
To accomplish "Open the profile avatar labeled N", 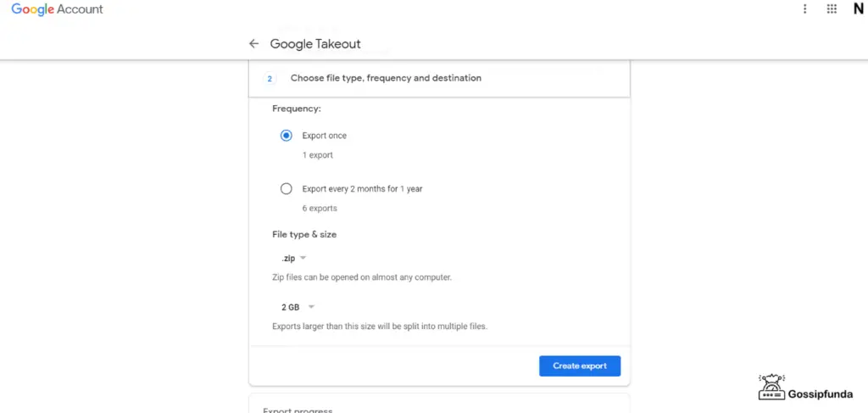I will coord(859,8).
